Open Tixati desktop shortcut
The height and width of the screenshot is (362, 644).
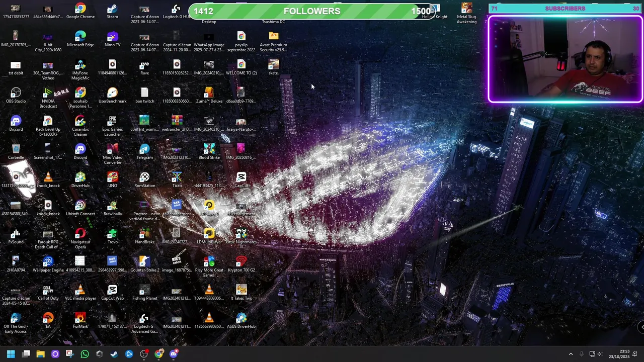(177, 180)
